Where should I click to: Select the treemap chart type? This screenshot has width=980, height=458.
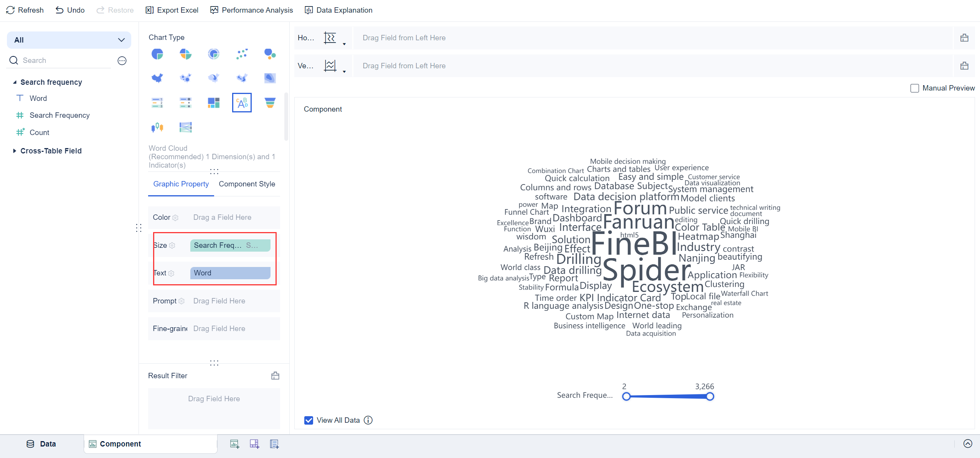(x=213, y=102)
